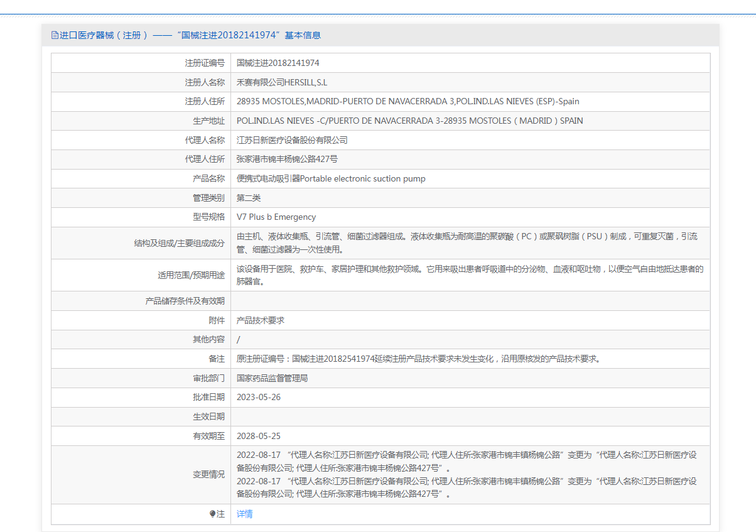The height and width of the screenshot is (532, 756).
Task: Click the 产品名称 row label
Action: tap(208, 178)
